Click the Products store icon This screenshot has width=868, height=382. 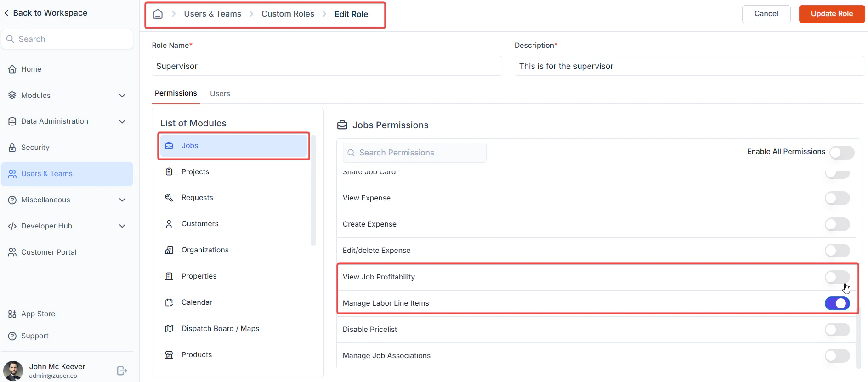169,355
